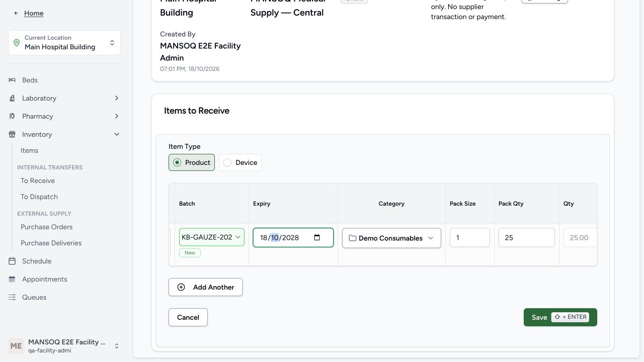Expand the Laboratory menu chevron

coord(117,98)
